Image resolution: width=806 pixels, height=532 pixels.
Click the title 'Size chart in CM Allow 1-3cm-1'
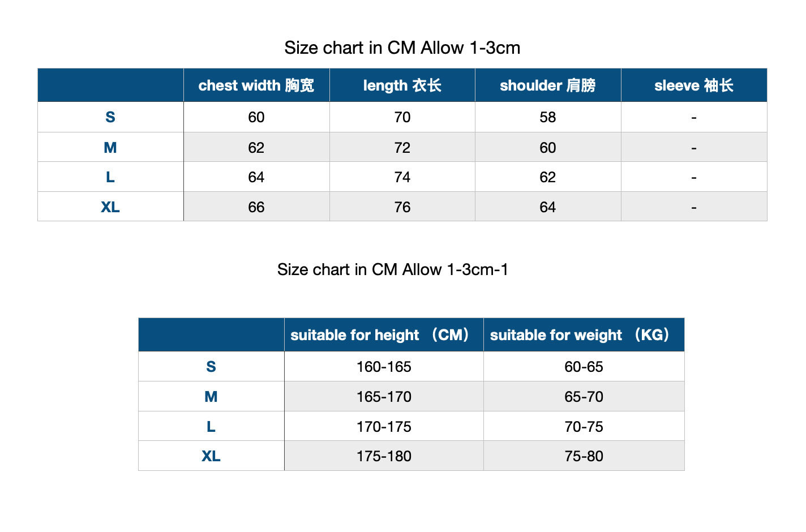[393, 269]
